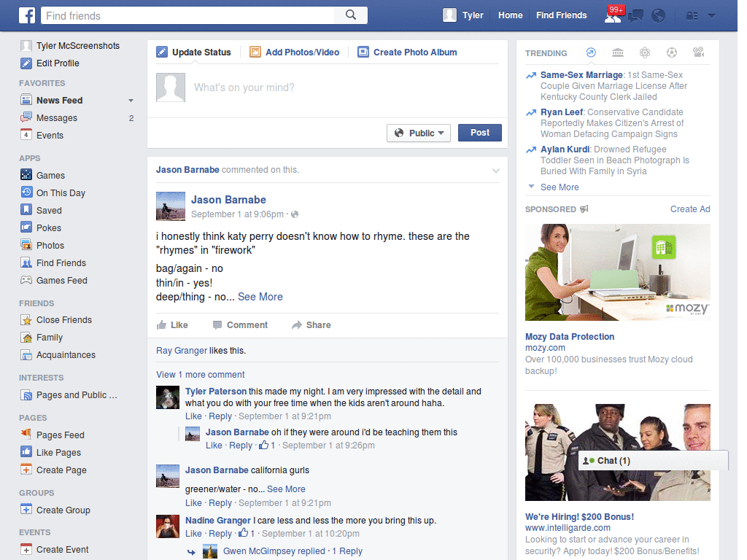
Task: Click the Create Ad link
Action: 690,209
